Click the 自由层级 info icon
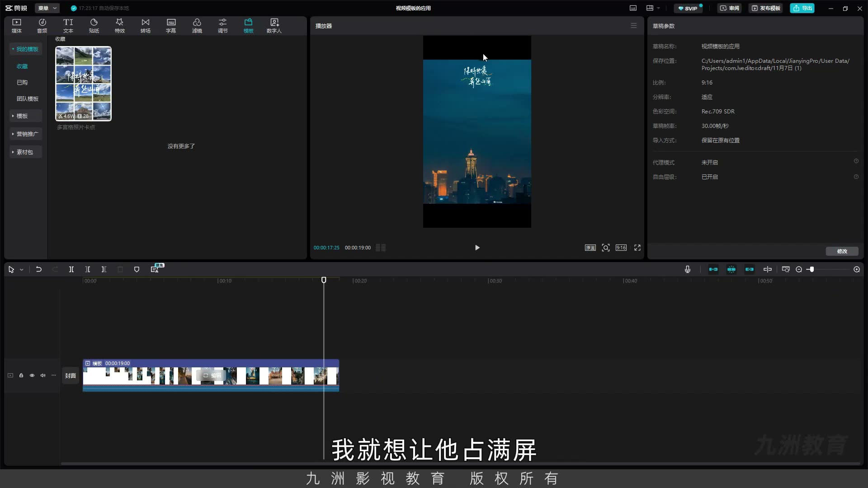The height and width of the screenshot is (488, 868). [x=856, y=177]
